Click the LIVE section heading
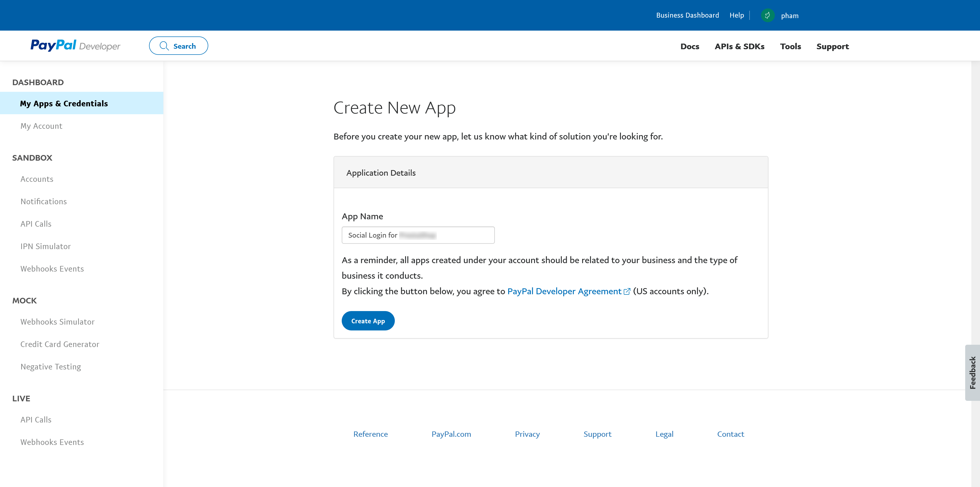980x487 pixels. (21, 399)
